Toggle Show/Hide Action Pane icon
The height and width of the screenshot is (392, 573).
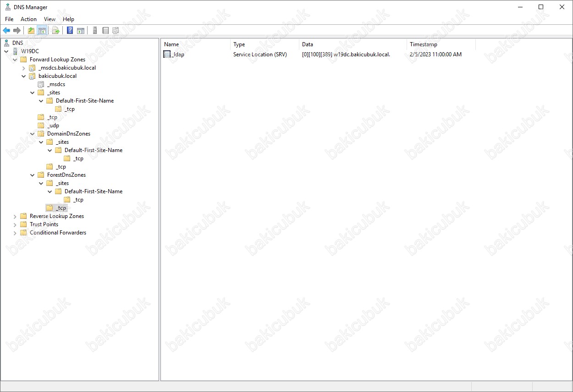(81, 31)
